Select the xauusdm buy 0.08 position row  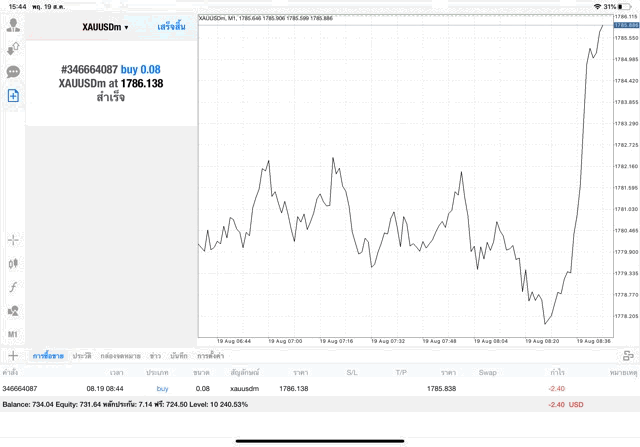point(300,388)
